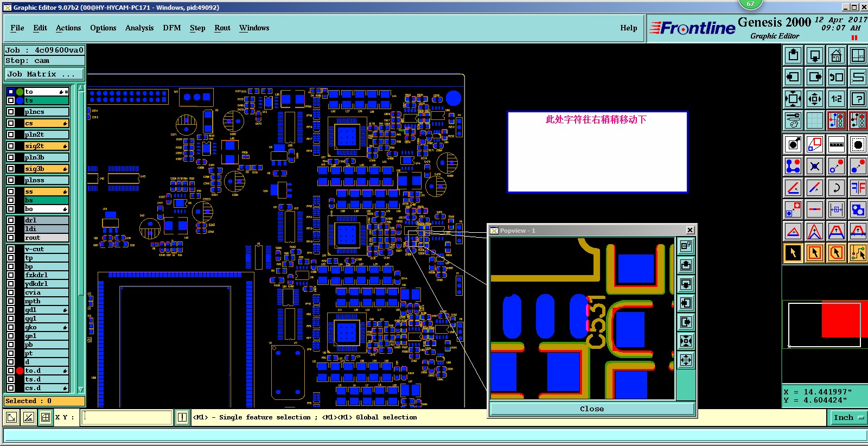Select the ruler measurement tool
Screen dimensions: 868x446
(837, 144)
